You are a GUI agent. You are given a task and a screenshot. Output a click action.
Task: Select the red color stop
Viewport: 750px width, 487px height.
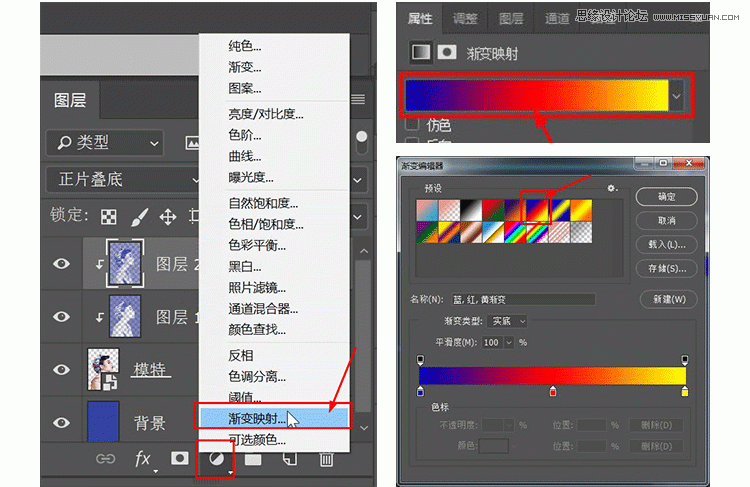click(x=553, y=391)
